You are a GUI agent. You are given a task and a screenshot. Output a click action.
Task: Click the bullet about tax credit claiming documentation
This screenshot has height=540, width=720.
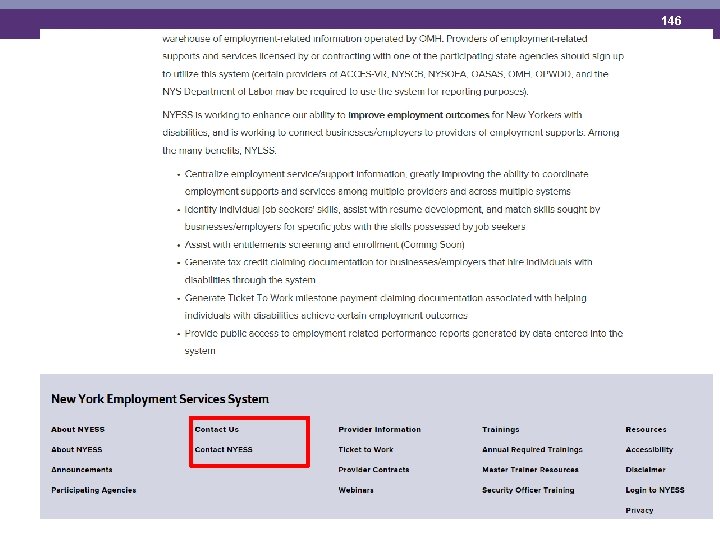click(x=388, y=271)
